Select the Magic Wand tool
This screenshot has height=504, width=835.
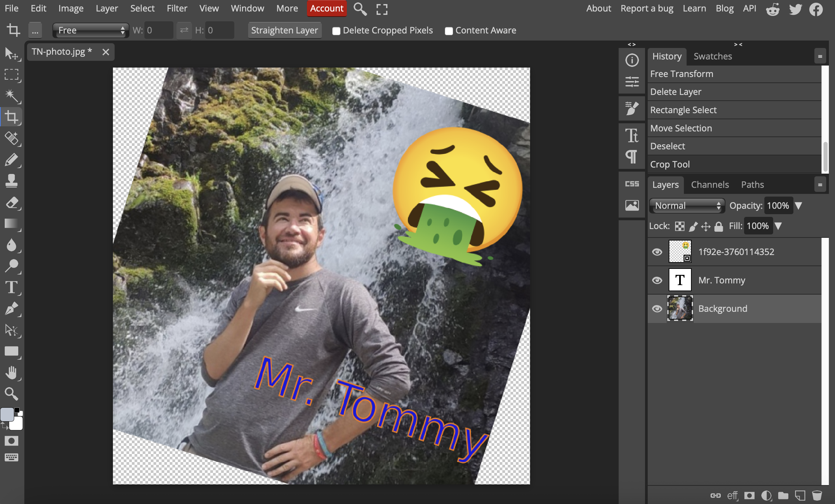11,96
